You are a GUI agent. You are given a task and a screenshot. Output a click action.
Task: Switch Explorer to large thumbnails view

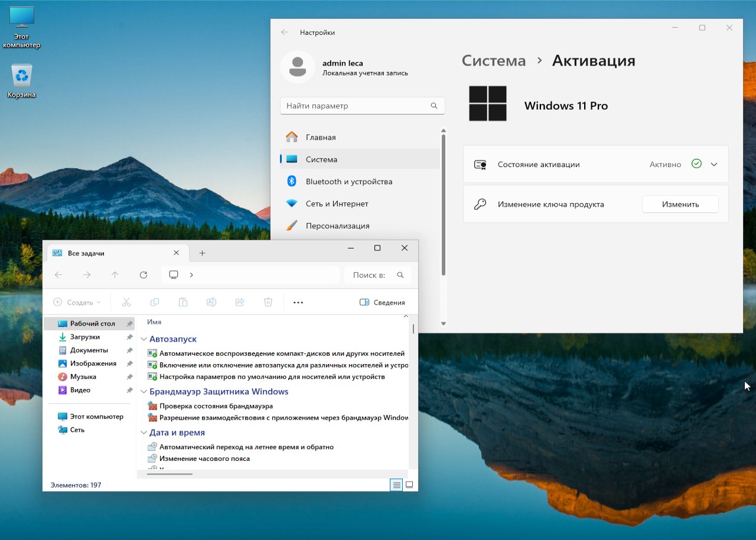409,485
